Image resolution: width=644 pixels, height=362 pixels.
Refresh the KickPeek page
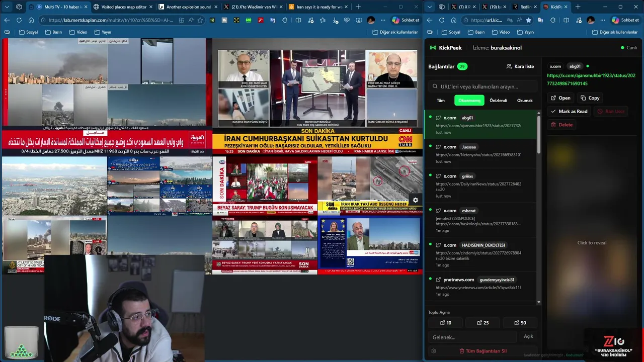click(442, 20)
